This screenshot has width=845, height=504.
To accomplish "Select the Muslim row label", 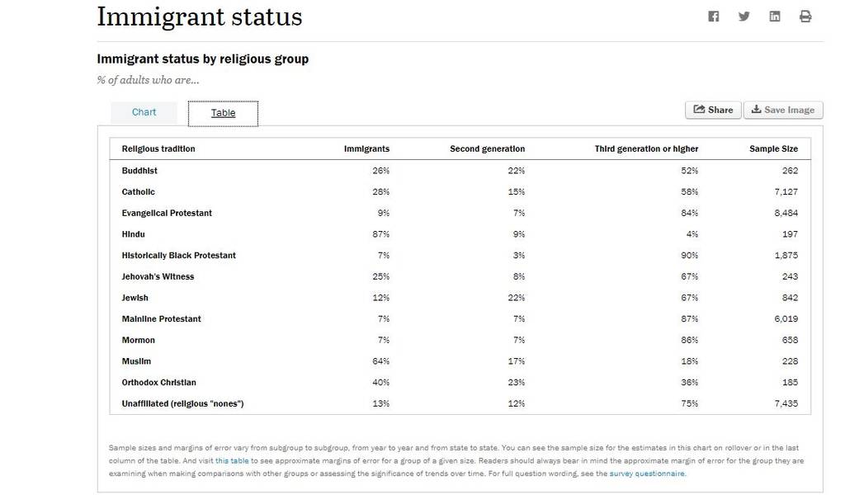I will 136,361.
